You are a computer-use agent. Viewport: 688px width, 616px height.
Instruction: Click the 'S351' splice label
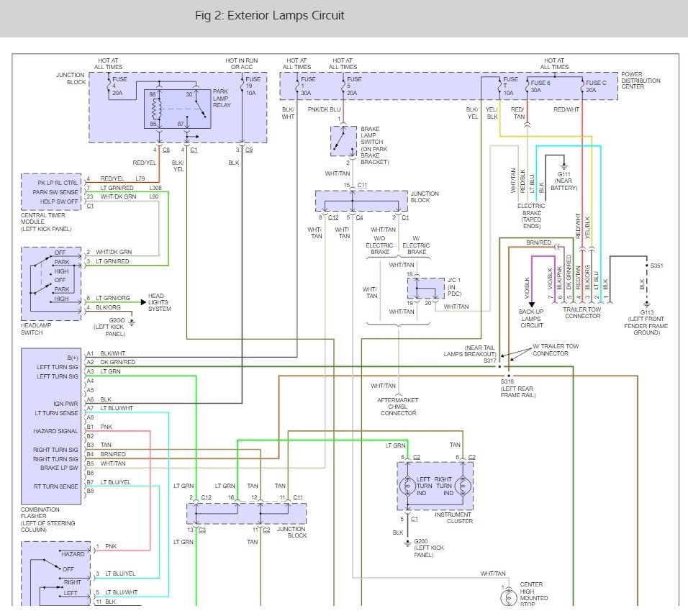(656, 266)
